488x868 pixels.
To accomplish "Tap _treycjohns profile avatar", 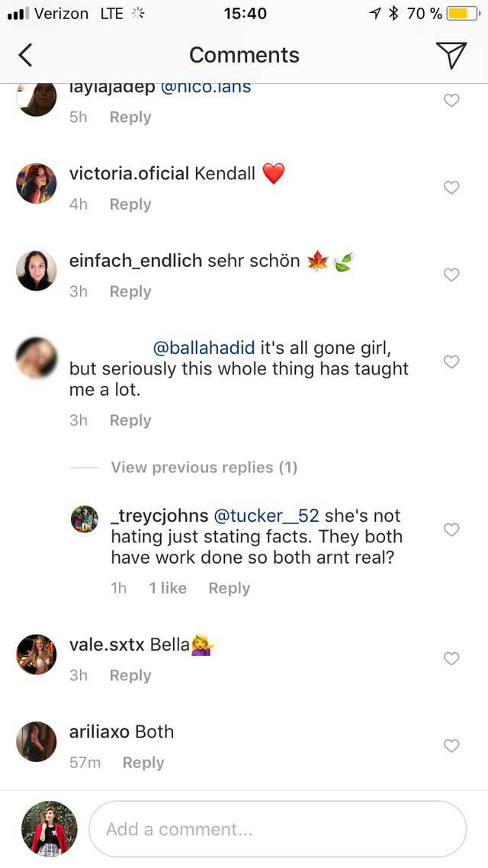I will pyautogui.click(x=85, y=519).
